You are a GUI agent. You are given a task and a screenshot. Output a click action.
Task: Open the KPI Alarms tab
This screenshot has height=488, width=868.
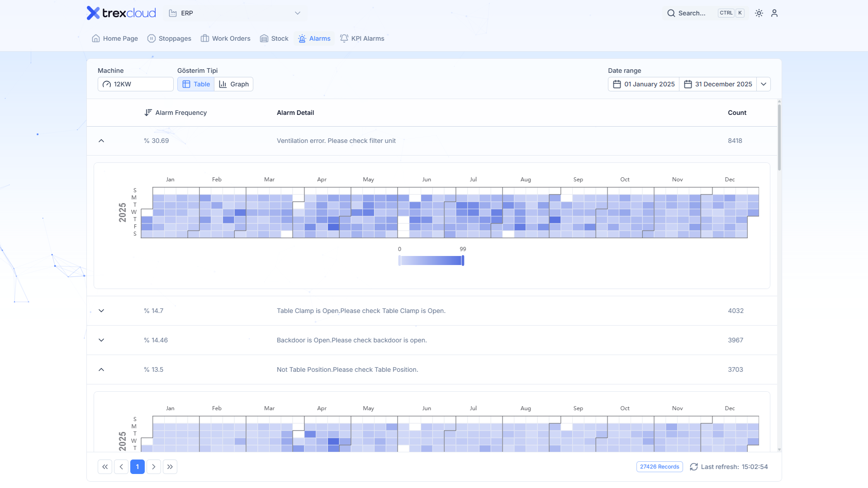point(362,38)
